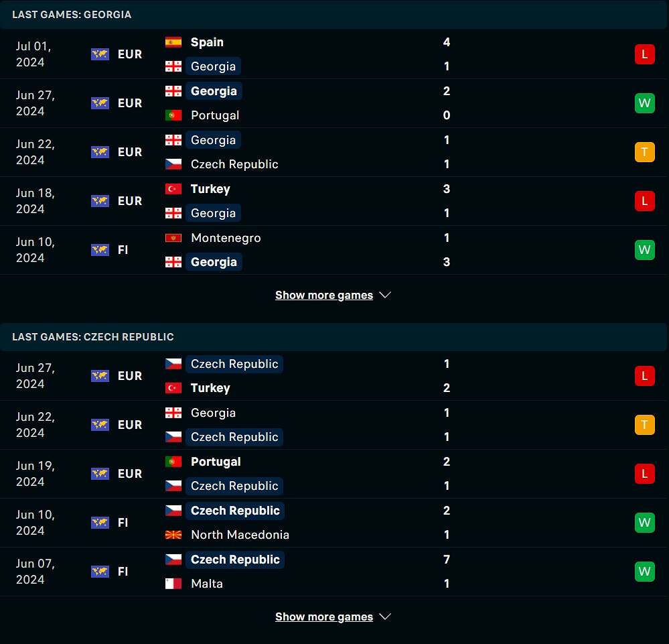669x644 pixels.
Task: Open the Last Games: Czech Republic header
Action: [93, 337]
